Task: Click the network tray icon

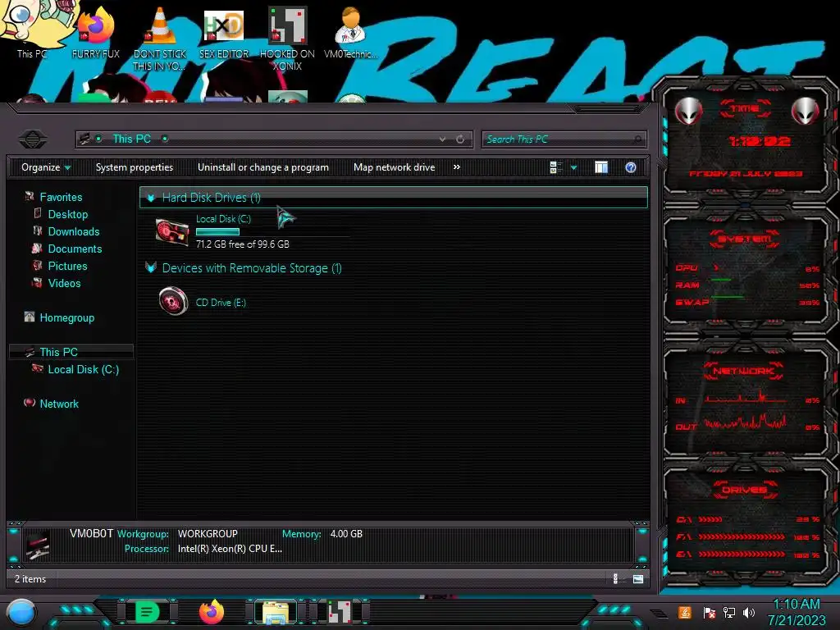Action: click(x=729, y=613)
